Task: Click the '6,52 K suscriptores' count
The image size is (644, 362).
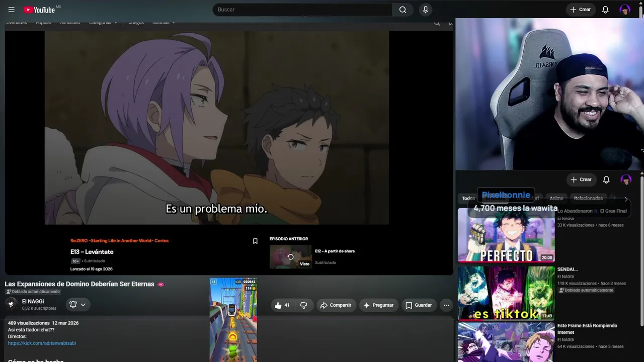Action: 39,308
